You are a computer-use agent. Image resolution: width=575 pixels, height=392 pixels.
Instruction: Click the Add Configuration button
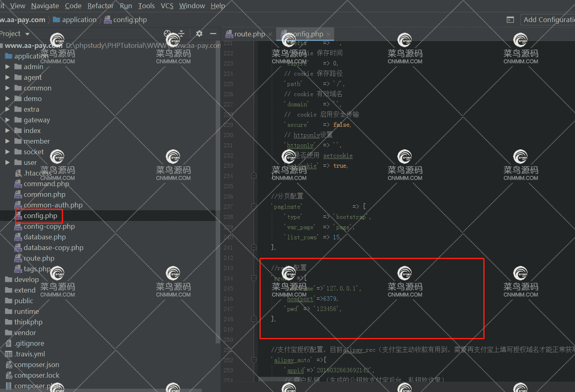coord(548,20)
